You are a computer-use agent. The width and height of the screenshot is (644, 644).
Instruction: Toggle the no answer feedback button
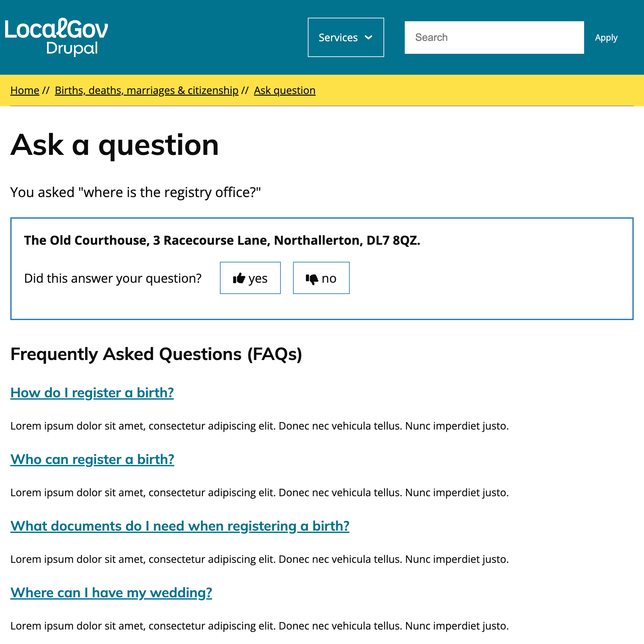coord(321,278)
